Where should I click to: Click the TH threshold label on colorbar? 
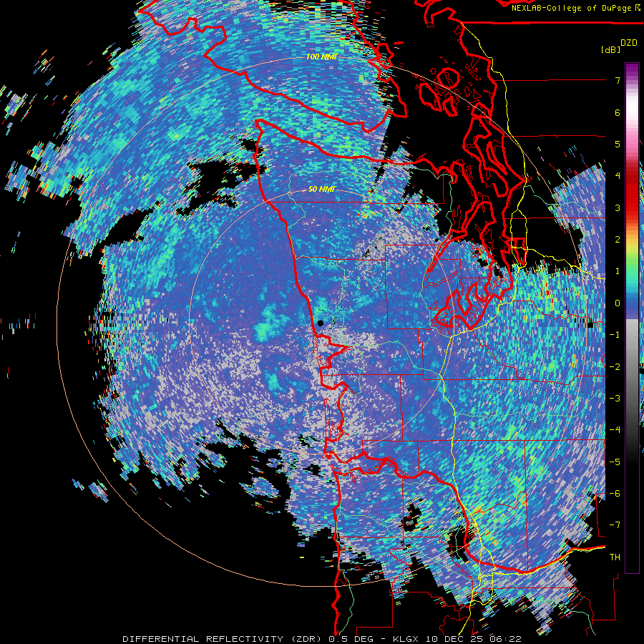[x=615, y=557]
